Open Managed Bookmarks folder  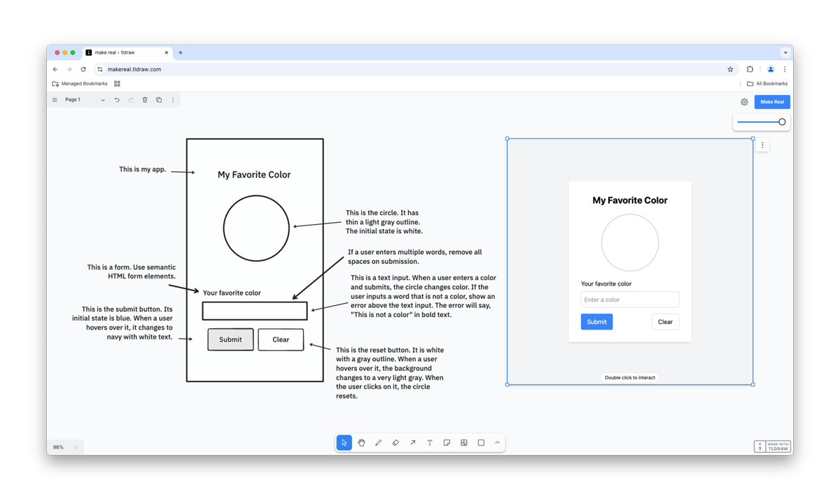point(80,83)
